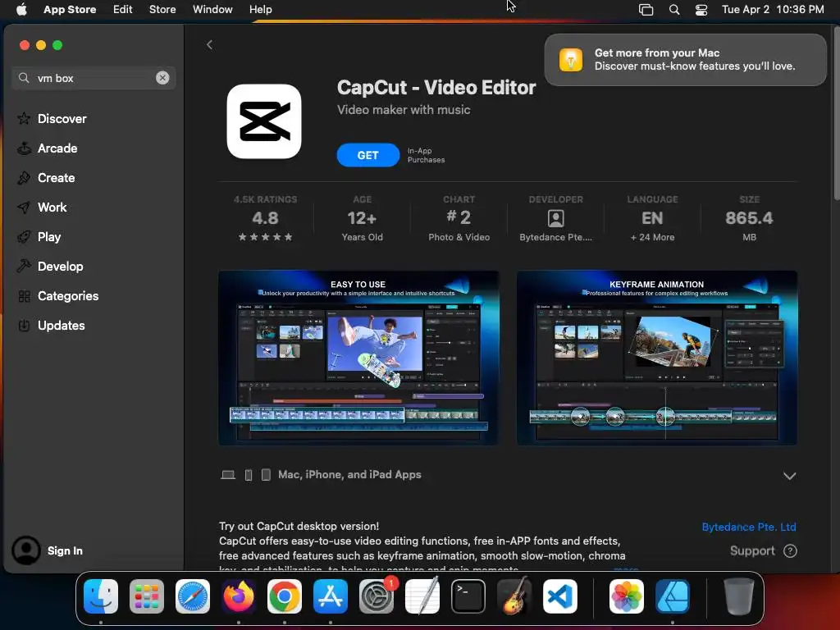Viewport: 840px width, 630px height.
Task: Launch Visual Studio Code from the Dock
Action: coord(559,596)
